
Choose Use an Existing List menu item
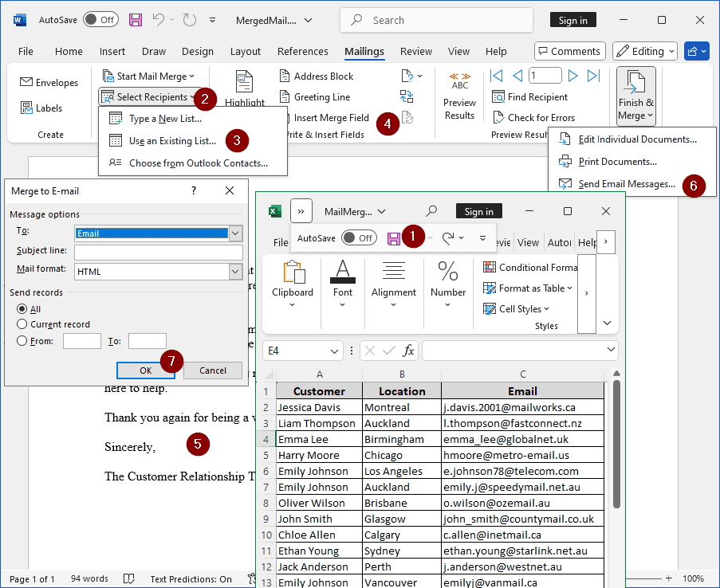point(193,141)
